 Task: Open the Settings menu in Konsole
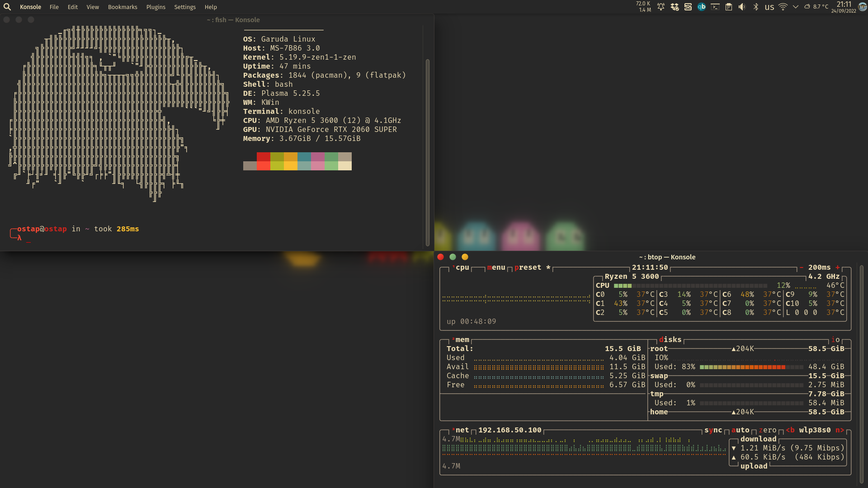(x=184, y=7)
